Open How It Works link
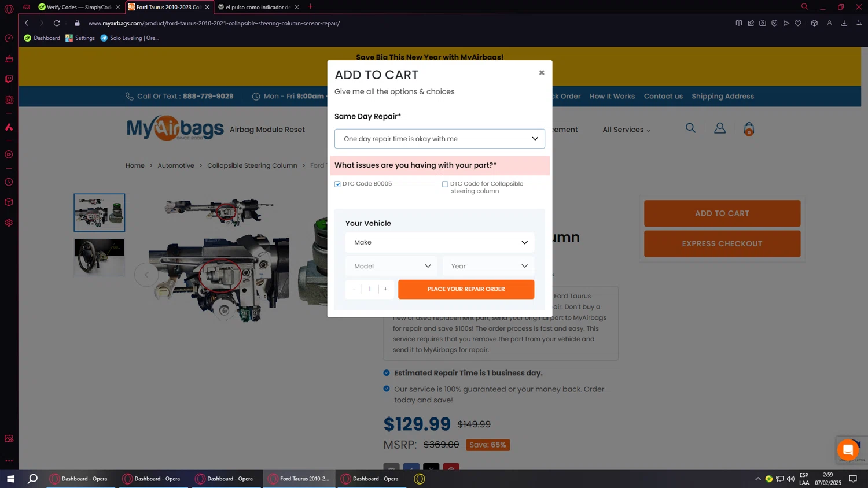Viewport: 868px width, 488px height. [612, 96]
